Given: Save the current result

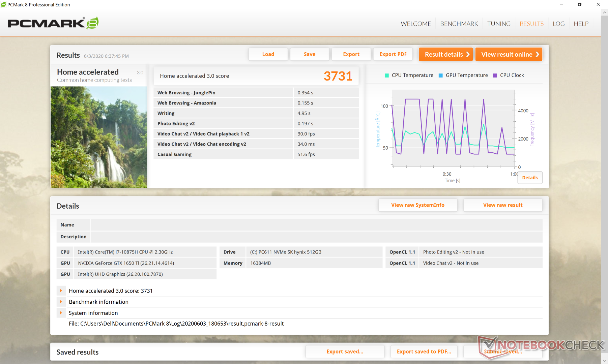Looking at the screenshot, I should tap(310, 54).
